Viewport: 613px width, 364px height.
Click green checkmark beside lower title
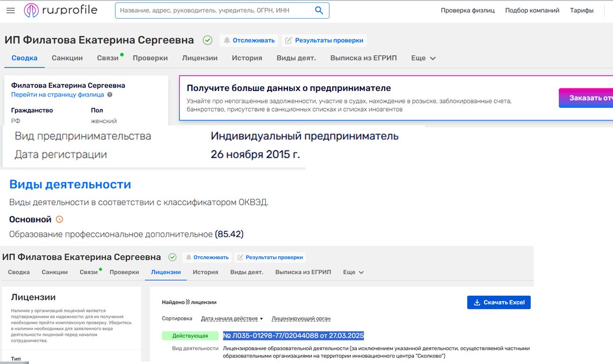coord(172,257)
